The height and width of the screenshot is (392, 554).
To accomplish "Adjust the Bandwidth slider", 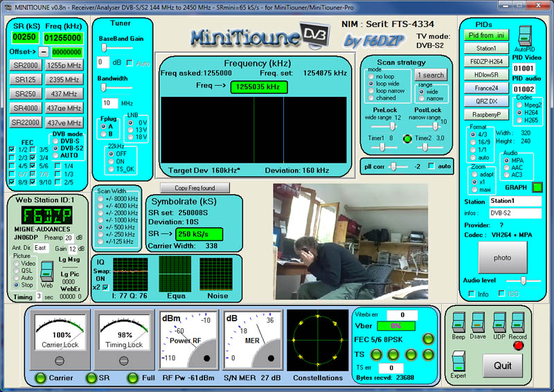I will pos(116,88).
